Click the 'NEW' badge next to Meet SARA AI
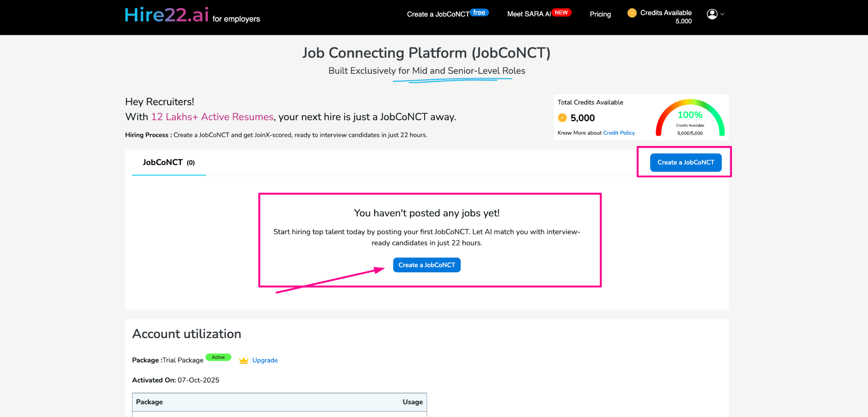This screenshot has height=417, width=868. tap(561, 12)
